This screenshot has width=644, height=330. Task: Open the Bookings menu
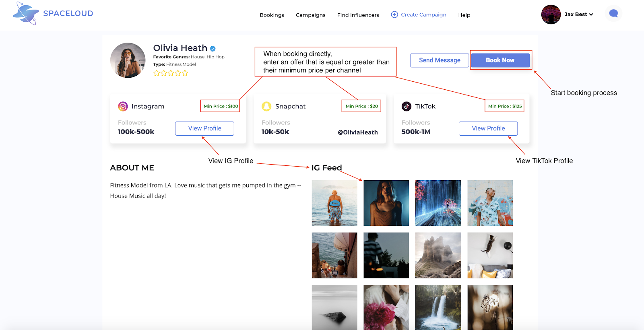(272, 15)
